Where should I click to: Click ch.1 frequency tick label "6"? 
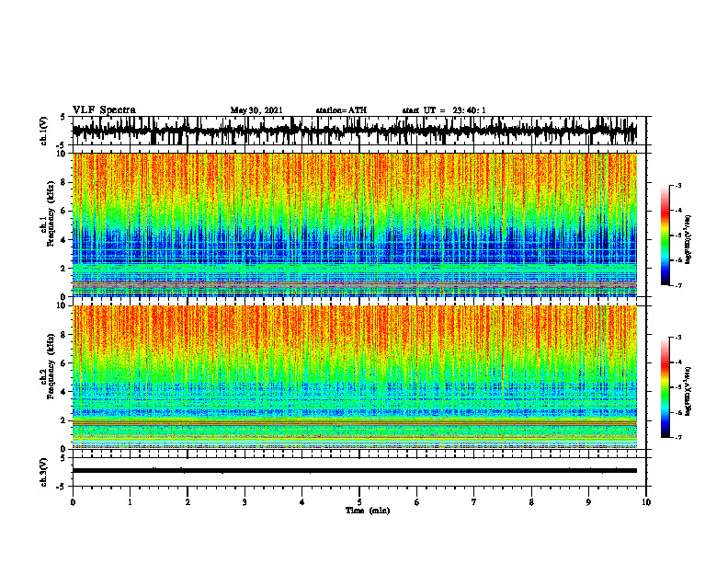pyautogui.click(x=63, y=212)
